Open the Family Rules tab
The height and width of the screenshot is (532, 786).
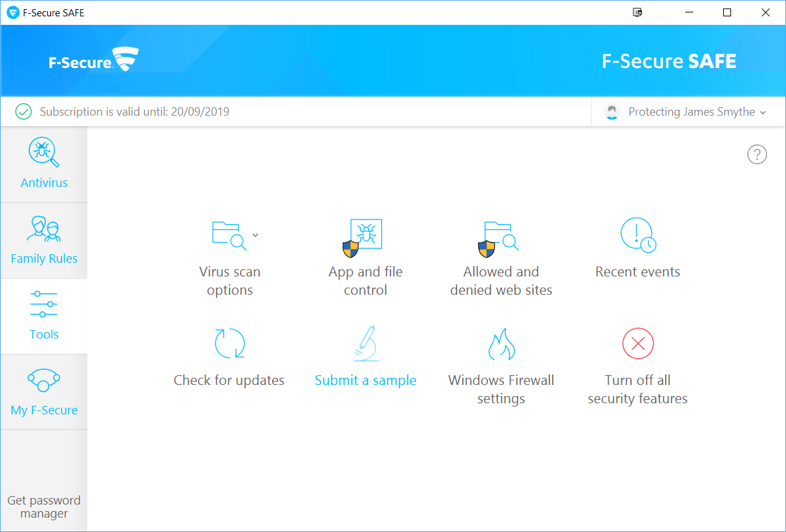point(44,241)
